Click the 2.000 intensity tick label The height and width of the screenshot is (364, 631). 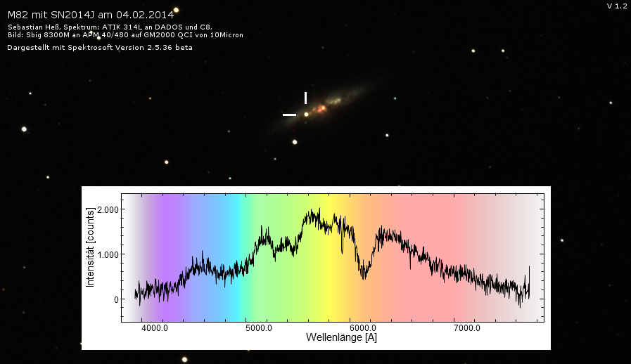(x=111, y=209)
